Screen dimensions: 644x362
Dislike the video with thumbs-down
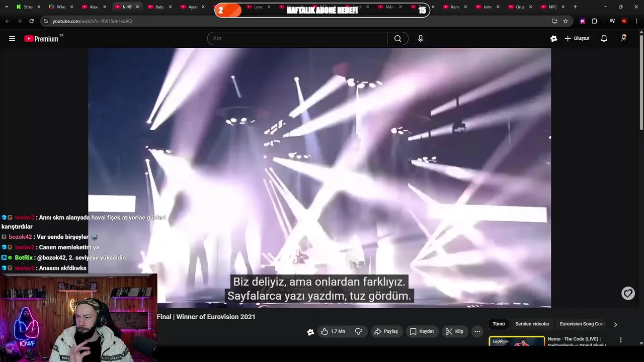(x=358, y=331)
